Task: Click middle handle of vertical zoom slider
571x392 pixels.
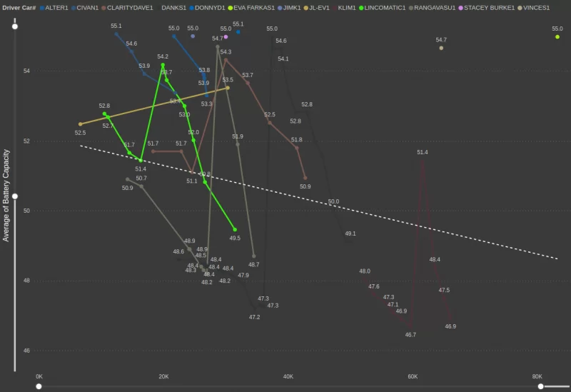Action: point(15,196)
